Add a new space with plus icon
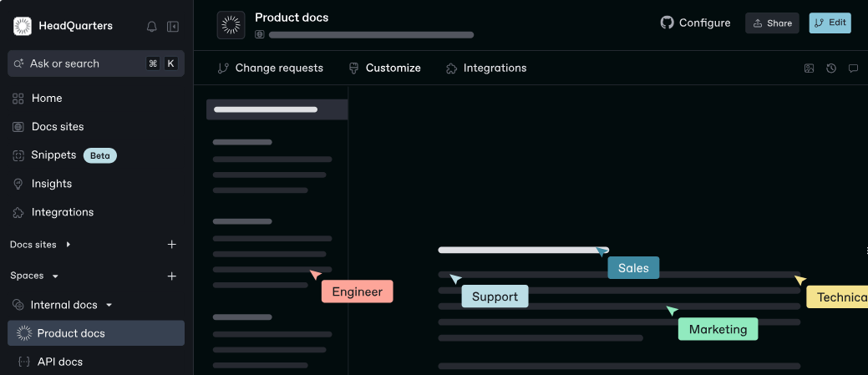The image size is (868, 375). (172, 276)
